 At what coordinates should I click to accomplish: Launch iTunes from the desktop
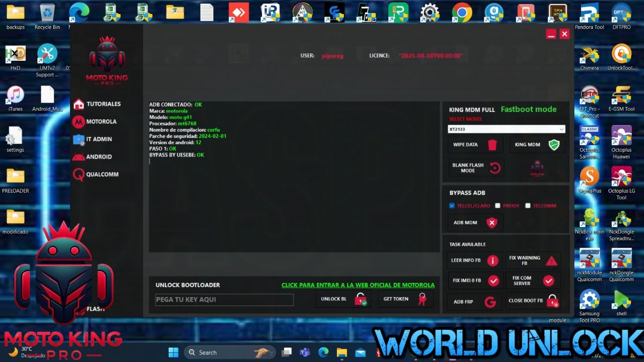16,98
